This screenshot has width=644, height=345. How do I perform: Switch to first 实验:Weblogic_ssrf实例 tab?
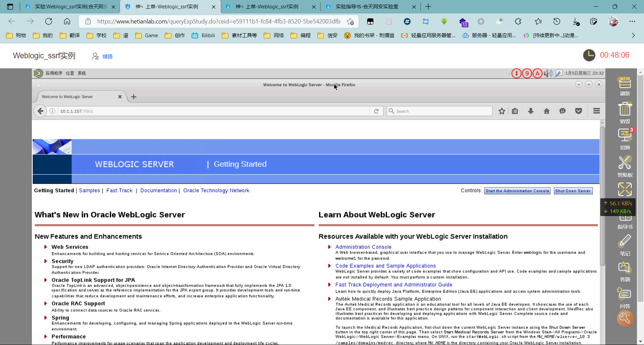[x=70, y=7]
